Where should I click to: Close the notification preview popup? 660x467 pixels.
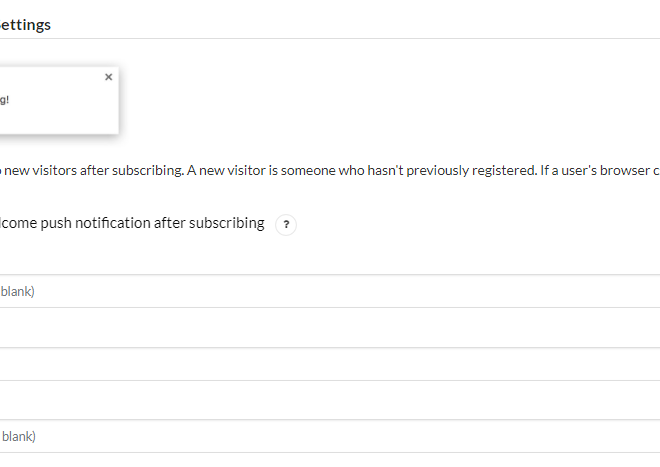point(109,77)
